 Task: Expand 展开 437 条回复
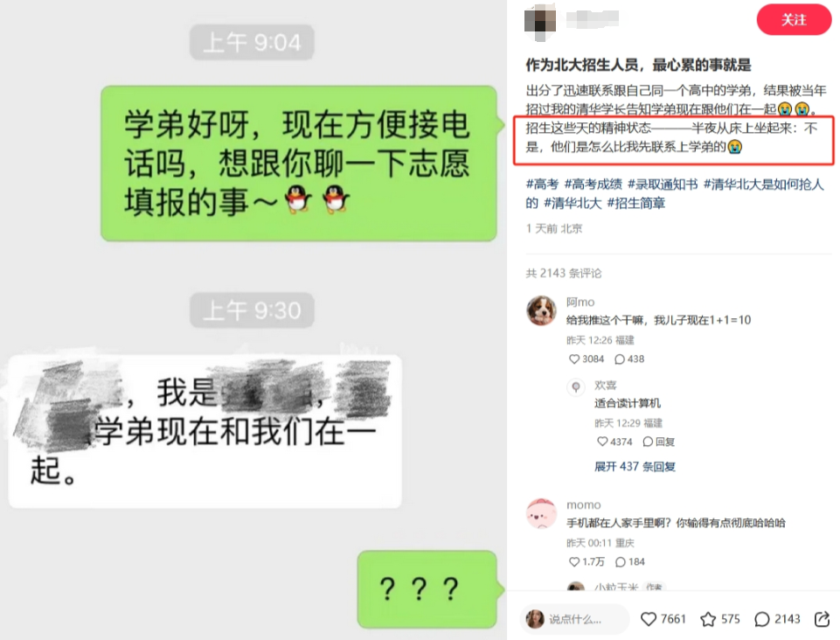click(635, 466)
